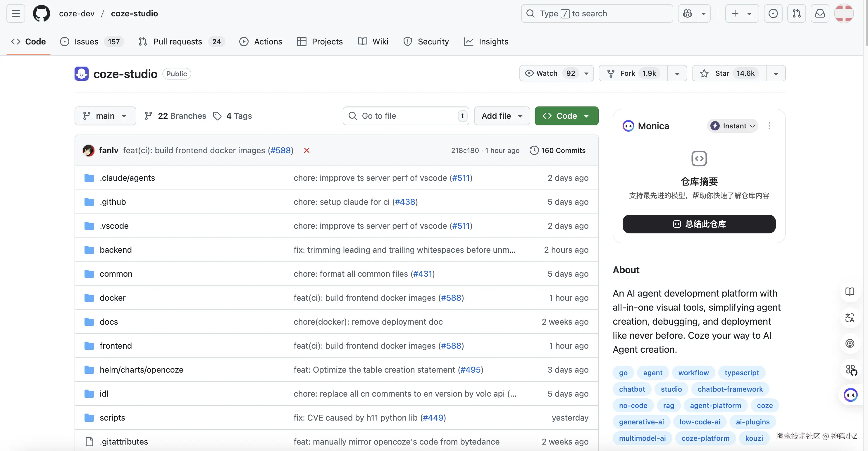This screenshot has height=451, width=868.
Task: Switch to the Issues tab
Action: click(86, 42)
